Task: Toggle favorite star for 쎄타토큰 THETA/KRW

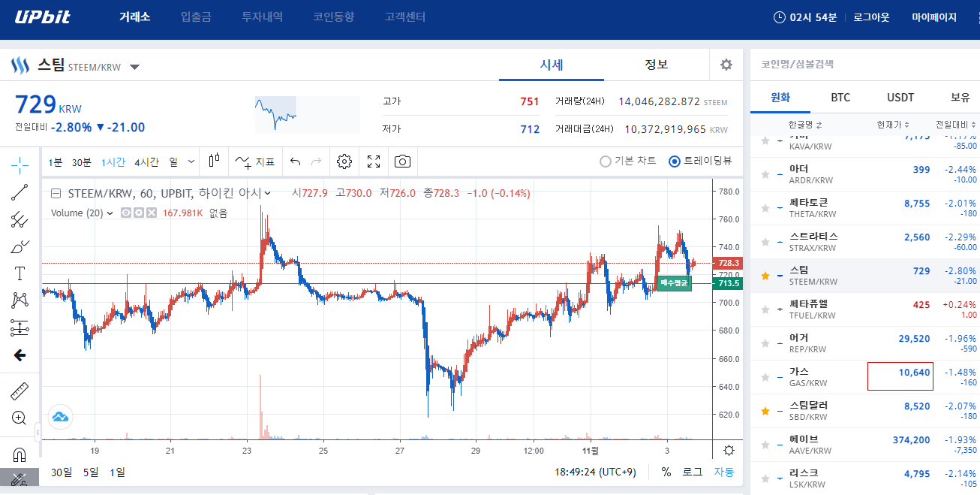Action: (x=765, y=208)
